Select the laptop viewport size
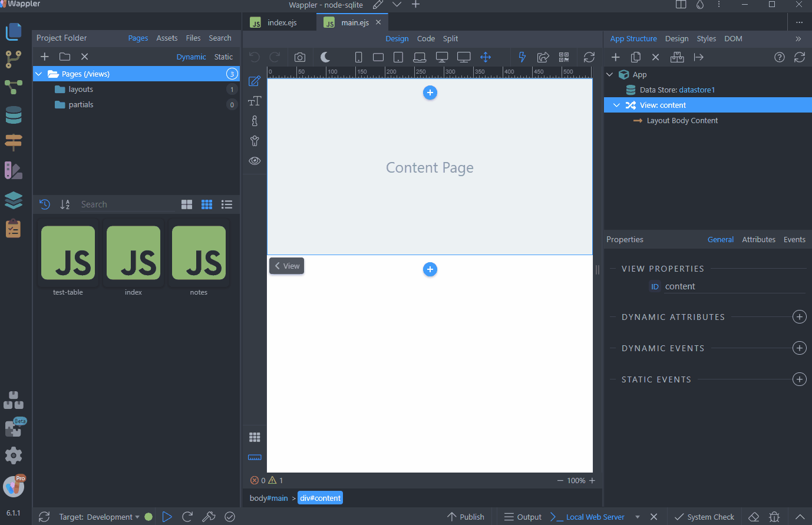Image resolution: width=812 pixels, height=525 pixels. coord(420,57)
